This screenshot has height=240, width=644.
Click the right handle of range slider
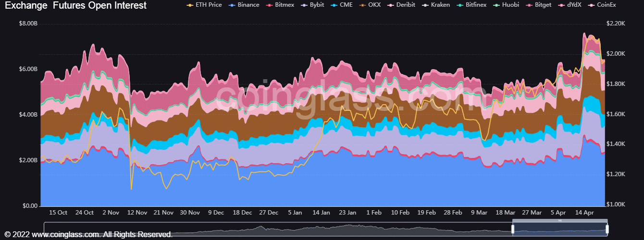[607, 229]
